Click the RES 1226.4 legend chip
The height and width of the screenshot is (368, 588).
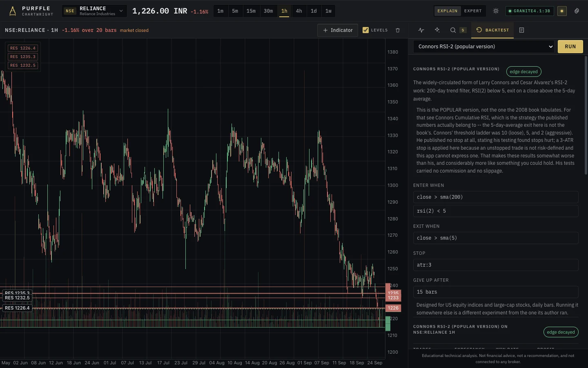click(x=23, y=48)
